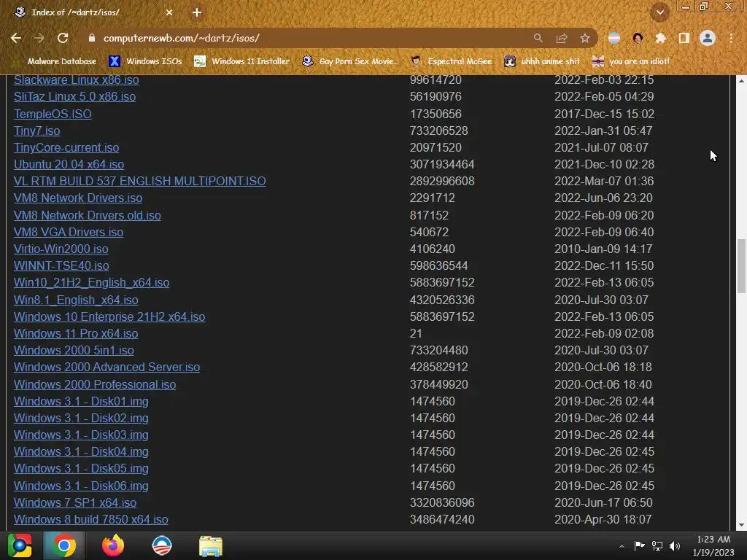The width and height of the screenshot is (747, 560).
Task: Download Windows 3.1 - Disk01.img
Action: pyautogui.click(x=81, y=402)
